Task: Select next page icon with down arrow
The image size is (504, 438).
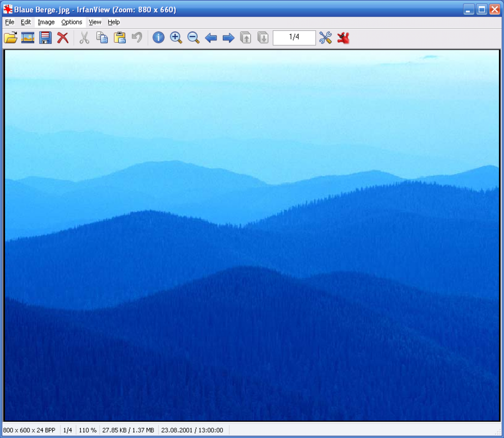Action: pyautogui.click(x=263, y=38)
